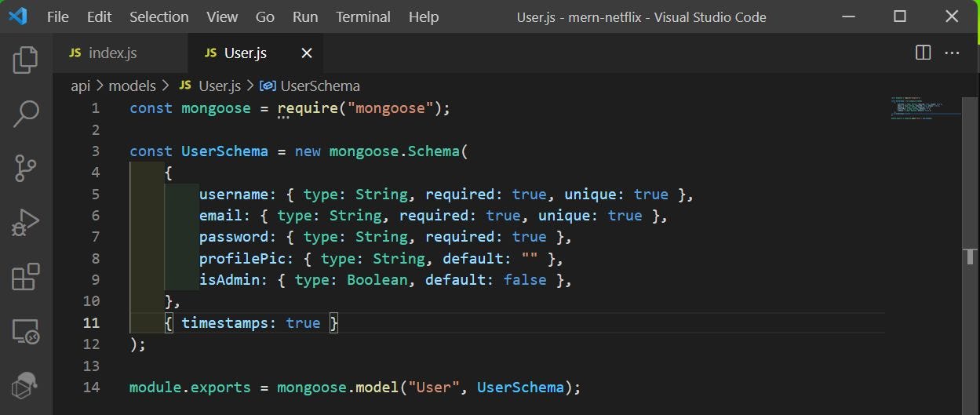980x415 pixels.
Task: Click chevron after api in breadcrumb
Action: [x=100, y=86]
